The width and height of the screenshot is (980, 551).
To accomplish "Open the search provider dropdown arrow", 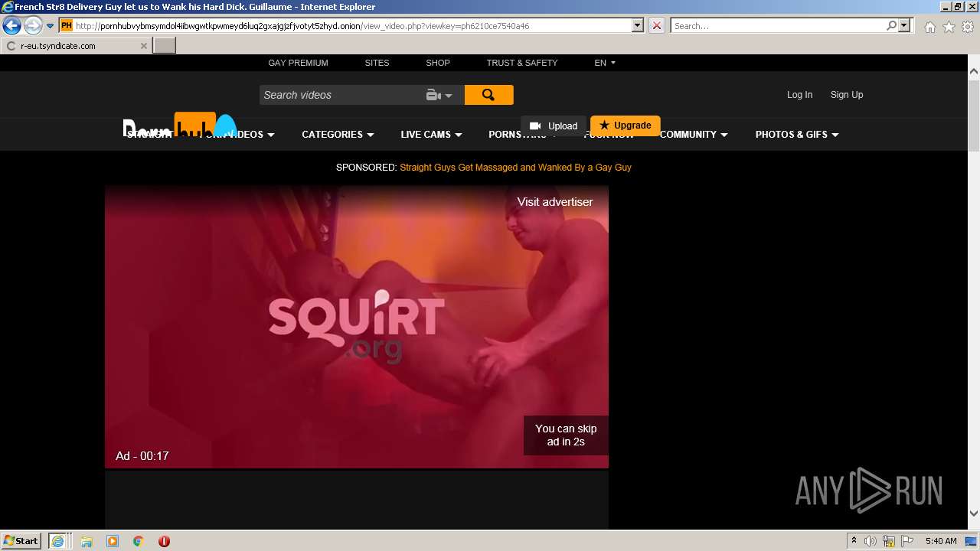I will coord(905,26).
